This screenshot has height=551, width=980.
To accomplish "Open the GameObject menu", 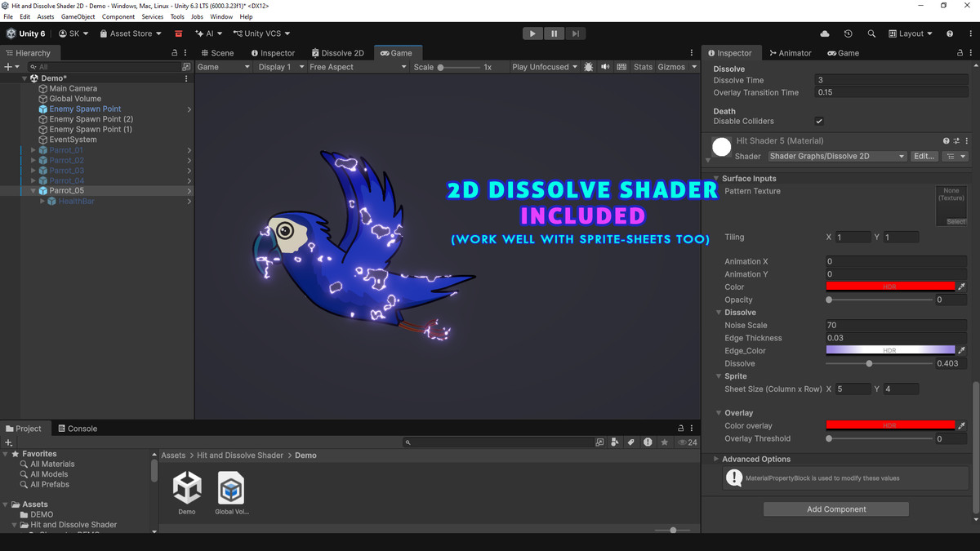I will pyautogui.click(x=78, y=16).
